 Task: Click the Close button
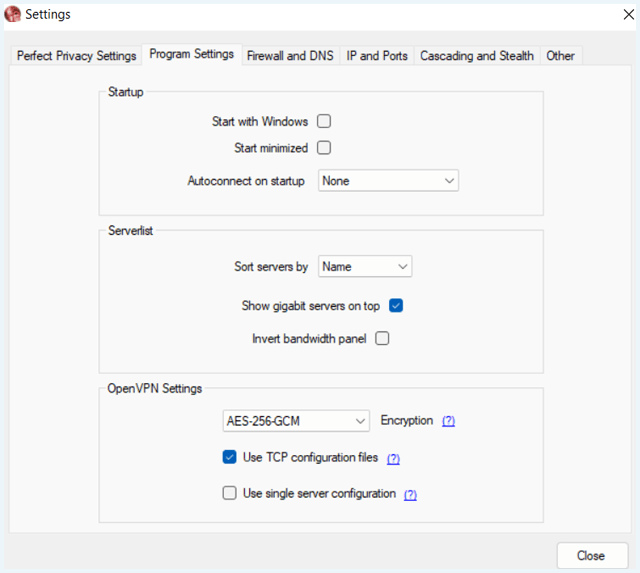click(592, 555)
